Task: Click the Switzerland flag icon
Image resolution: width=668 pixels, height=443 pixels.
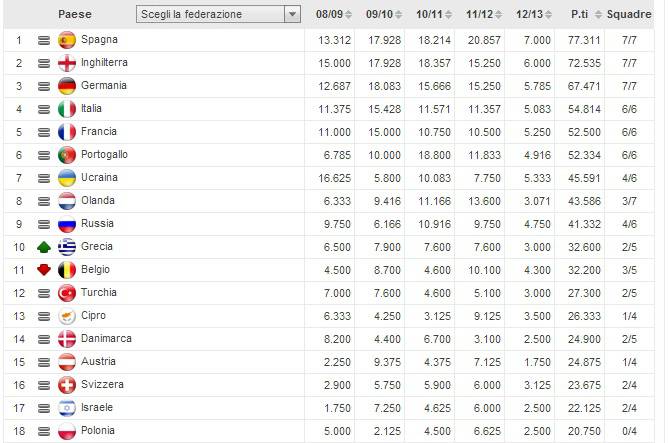Action: point(67,385)
